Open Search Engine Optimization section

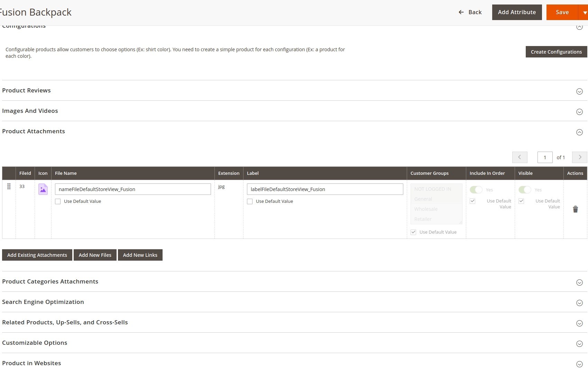click(579, 303)
